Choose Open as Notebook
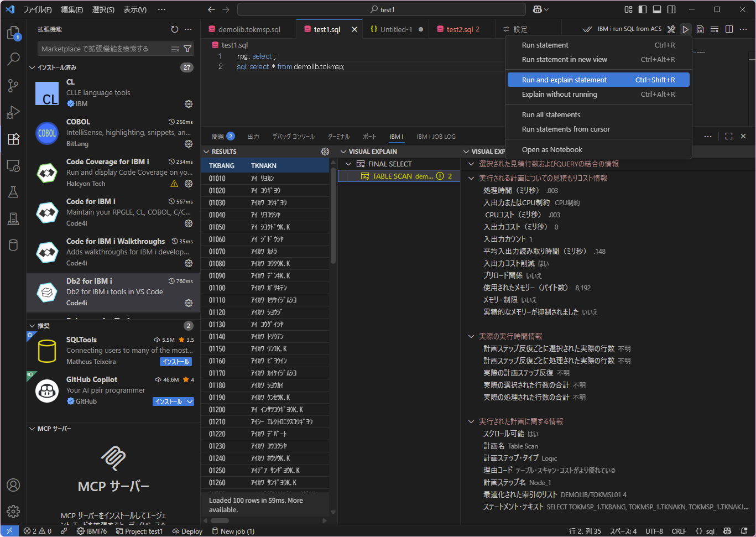Screen dimensions: 756x537 (x=598, y=150)
